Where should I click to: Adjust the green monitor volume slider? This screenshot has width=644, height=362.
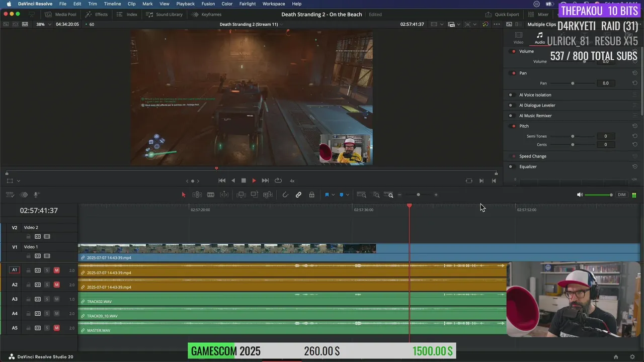599,195
